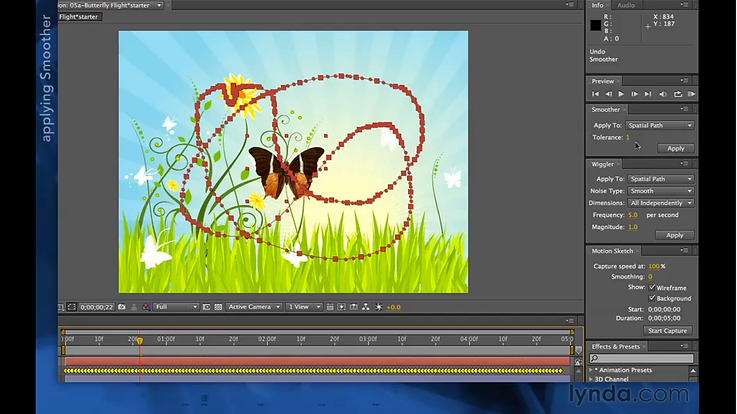
Task: Open the Effects & Presets panel options menu
Action: (684, 346)
